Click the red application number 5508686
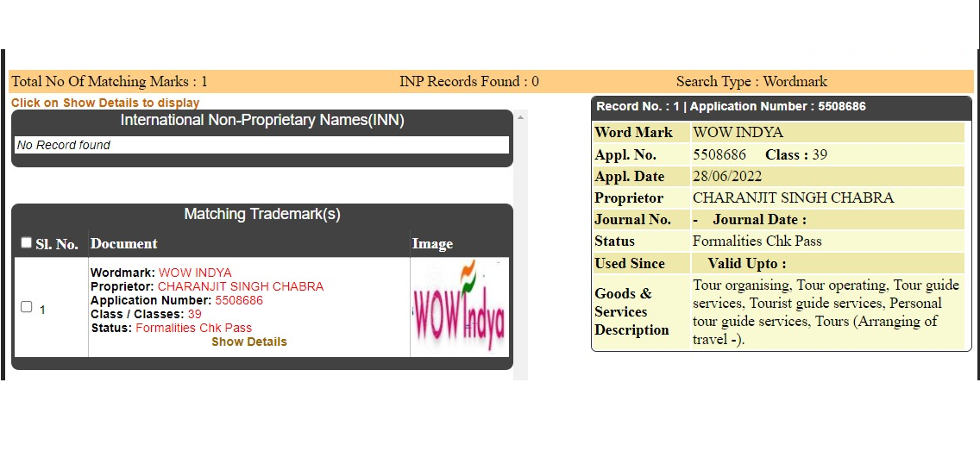 (x=238, y=300)
